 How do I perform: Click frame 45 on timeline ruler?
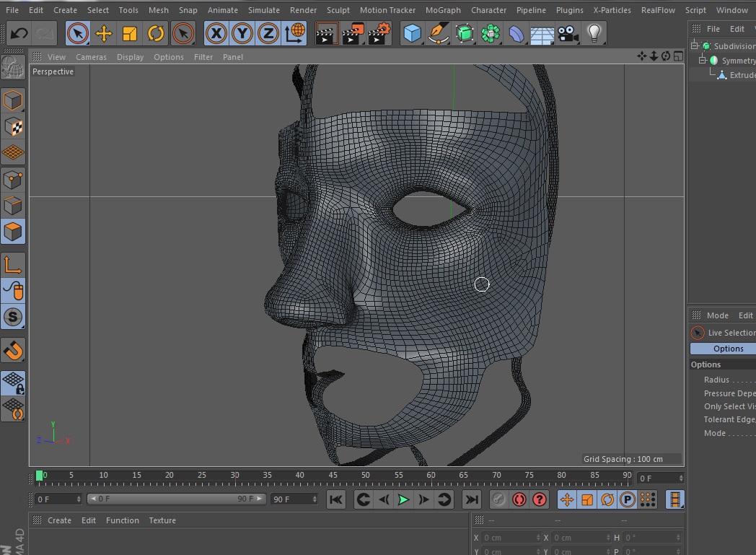click(x=333, y=477)
